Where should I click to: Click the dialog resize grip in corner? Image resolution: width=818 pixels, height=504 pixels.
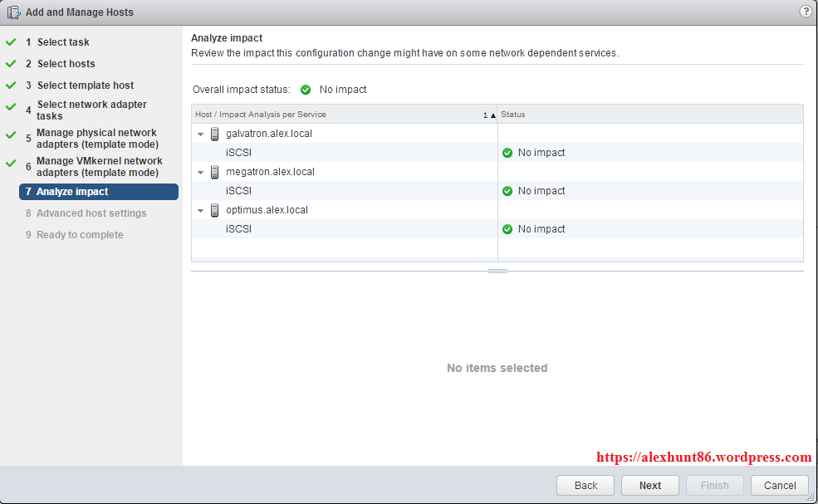[811, 497]
